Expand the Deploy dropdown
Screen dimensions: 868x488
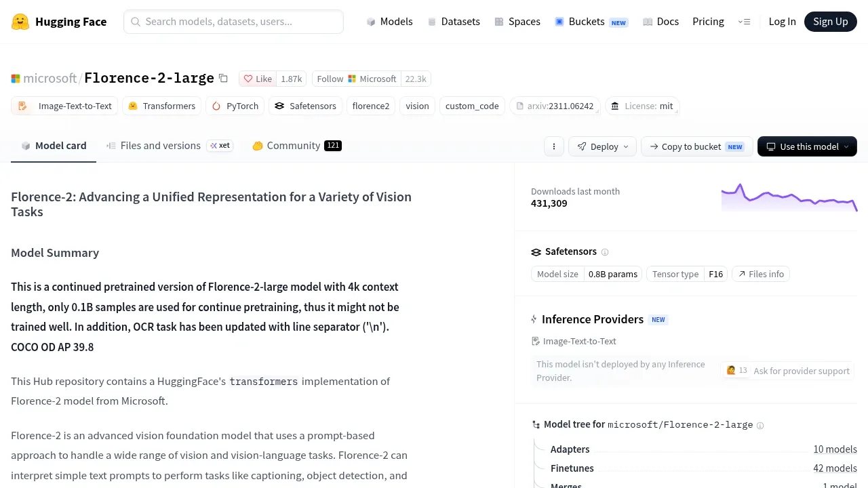603,146
